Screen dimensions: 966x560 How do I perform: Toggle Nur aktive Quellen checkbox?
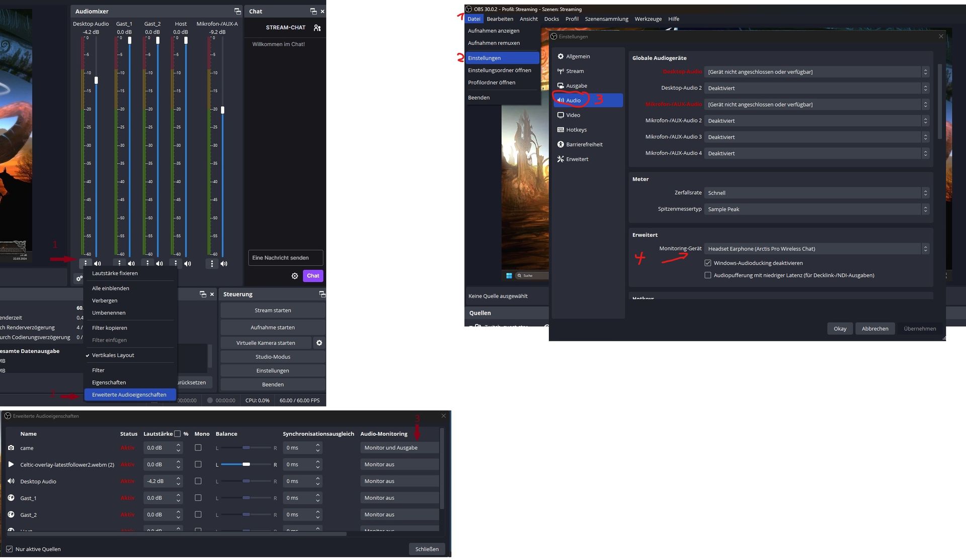tap(9, 549)
